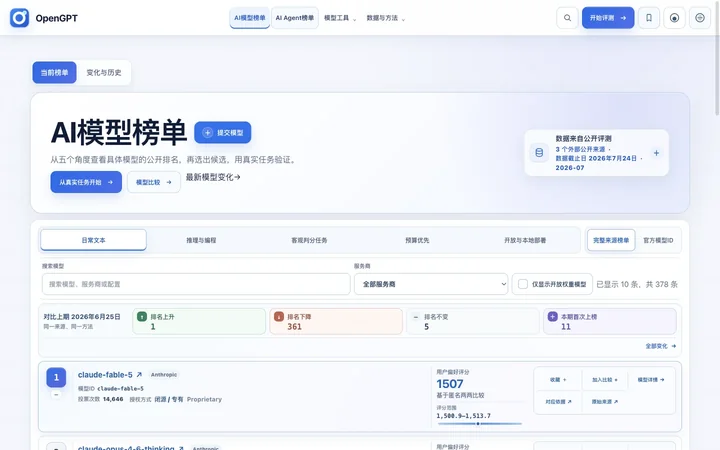Click the 排名上升 summary card

199,321
